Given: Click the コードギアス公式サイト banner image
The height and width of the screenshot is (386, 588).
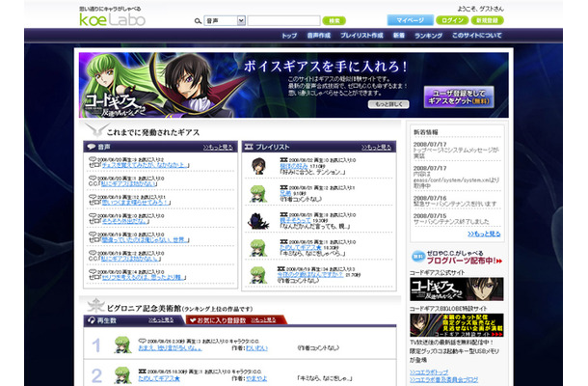Looking at the screenshot, I should [457, 289].
